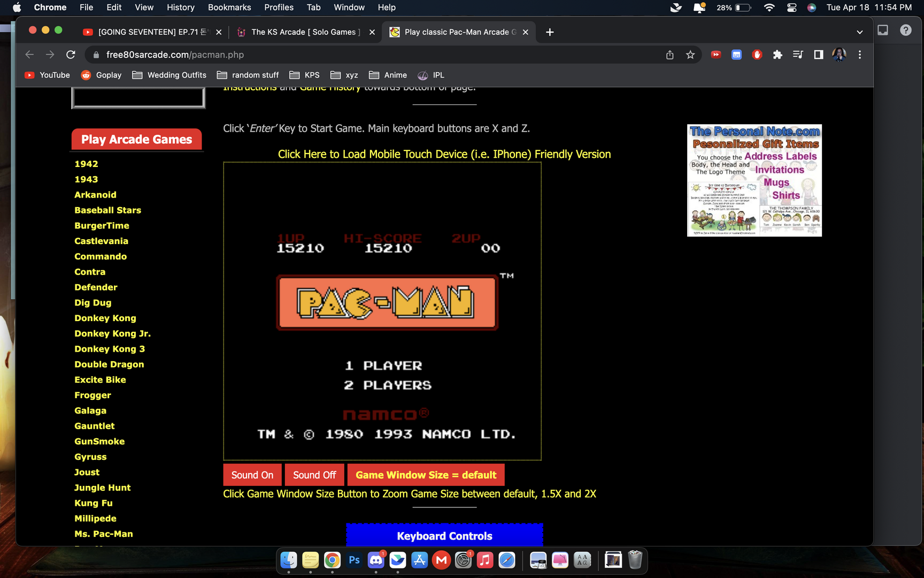Image resolution: width=924 pixels, height=578 pixels.
Task: Click the Wi-Fi status icon
Action: pyautogui.click(x=769, y=7)
